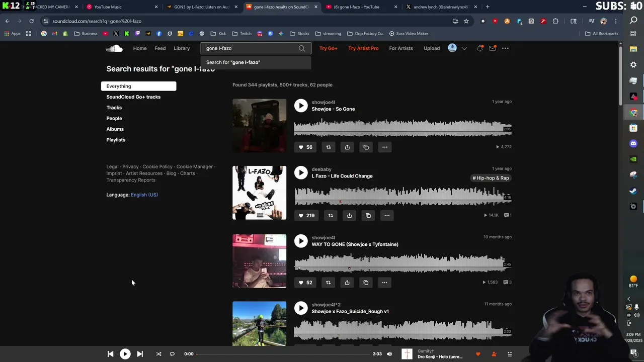The width and height of the screenshot is (644, 362).
Task: Share L Fazo - Life Could Change
Action: pyautogui.click(x=349, y=216)
